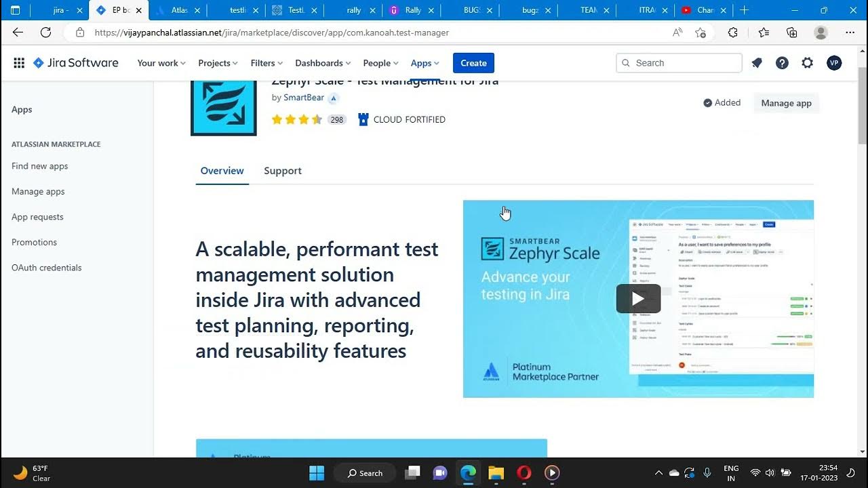Open the Favorites list icon
Image resolution: width=868 pixels, height=488 pixels.
pos(764,33)
